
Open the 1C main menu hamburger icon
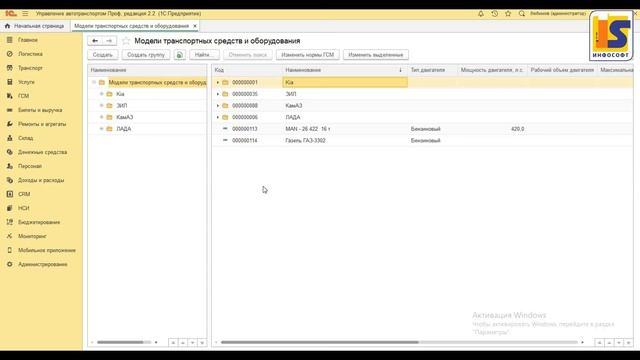25,13
